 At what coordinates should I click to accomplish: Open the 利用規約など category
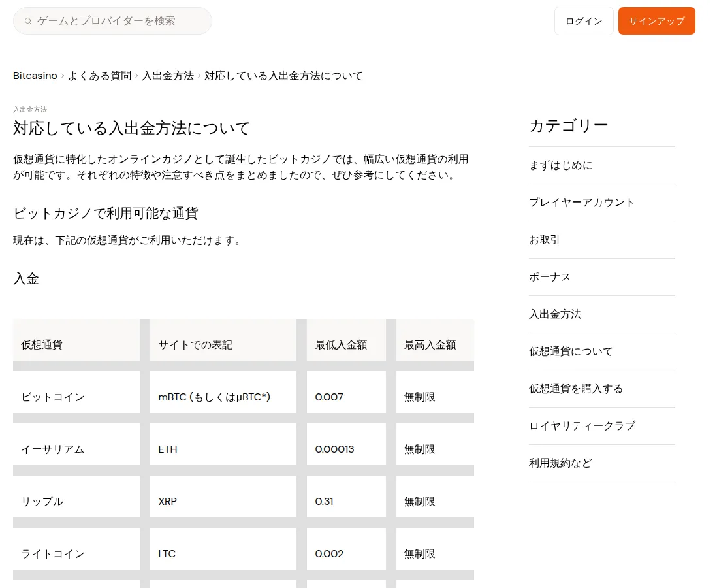602,463
